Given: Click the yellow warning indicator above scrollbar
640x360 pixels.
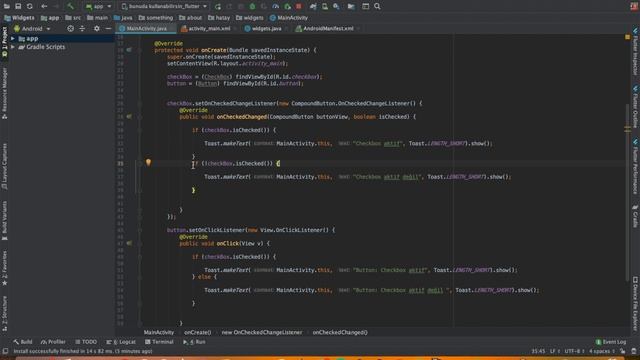Looking at the screenshot, I should click(x=627, y=37).
